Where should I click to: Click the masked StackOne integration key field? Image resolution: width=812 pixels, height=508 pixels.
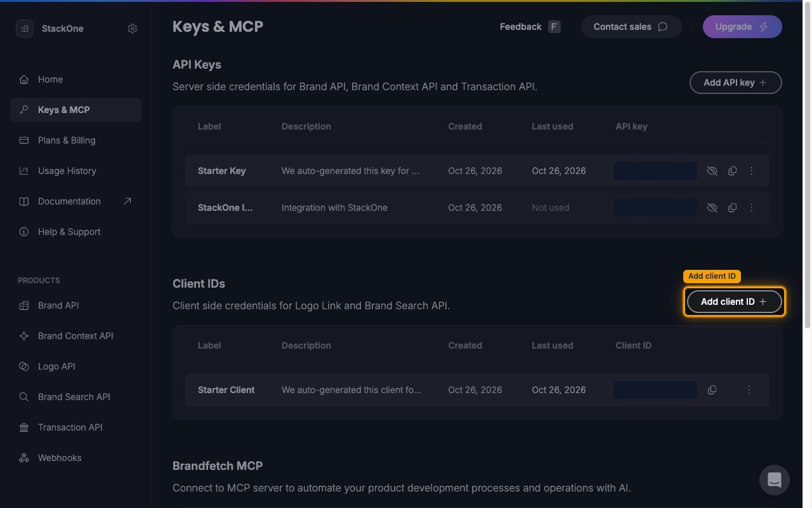[x=655, y=208]
